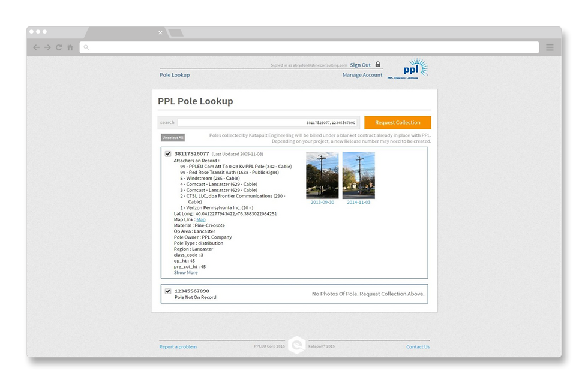
Task: Click Contact Us footer link
Action: [418, 346]
